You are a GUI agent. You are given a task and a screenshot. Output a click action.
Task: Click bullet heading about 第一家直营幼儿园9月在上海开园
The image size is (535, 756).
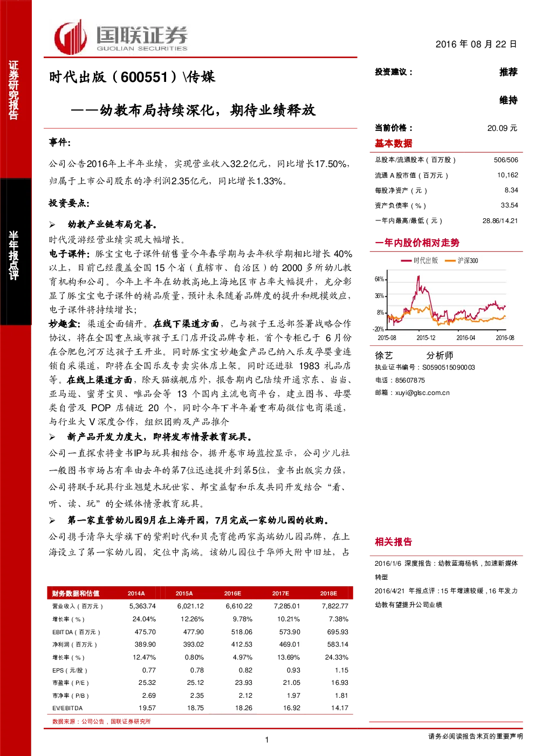click(198, 520)
